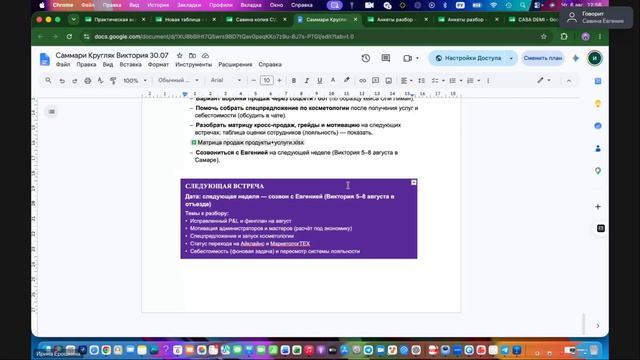This screenshot has width=640, height=360.
Task: Get add-ons with the plus icon
Action: click(x=598, y=207)
